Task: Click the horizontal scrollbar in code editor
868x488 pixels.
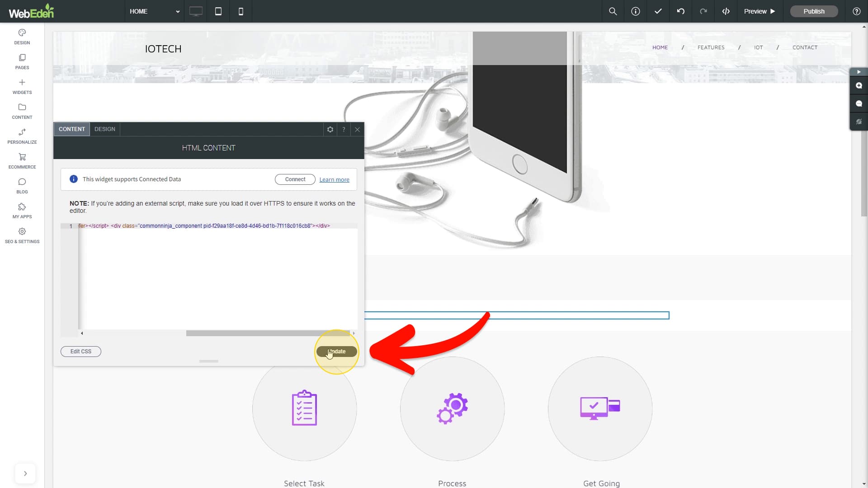Action: [x=268, y=333]
